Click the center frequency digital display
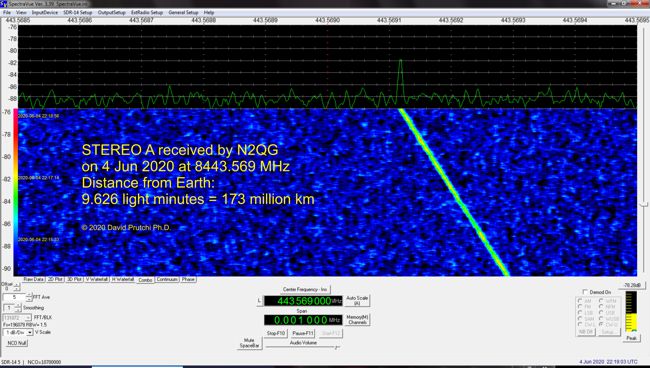Screen dimensions: 650x368 [x=303, y=301]
